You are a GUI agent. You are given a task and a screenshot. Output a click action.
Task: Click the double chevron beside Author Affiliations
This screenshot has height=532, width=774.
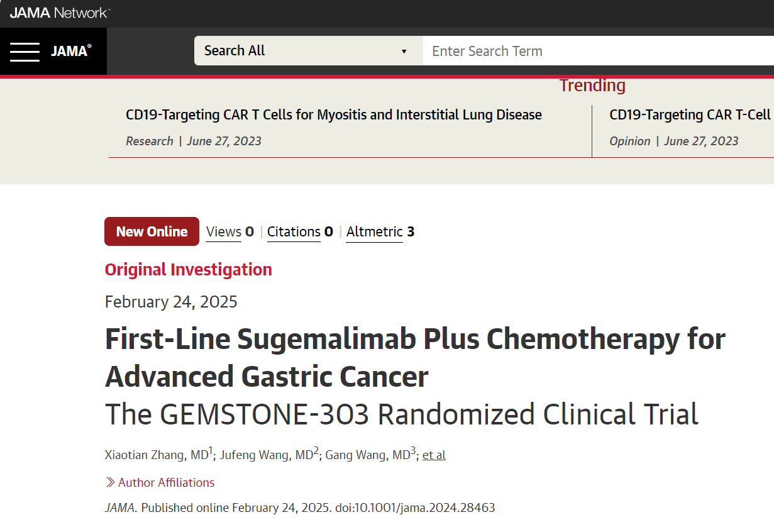coord(110,482)
